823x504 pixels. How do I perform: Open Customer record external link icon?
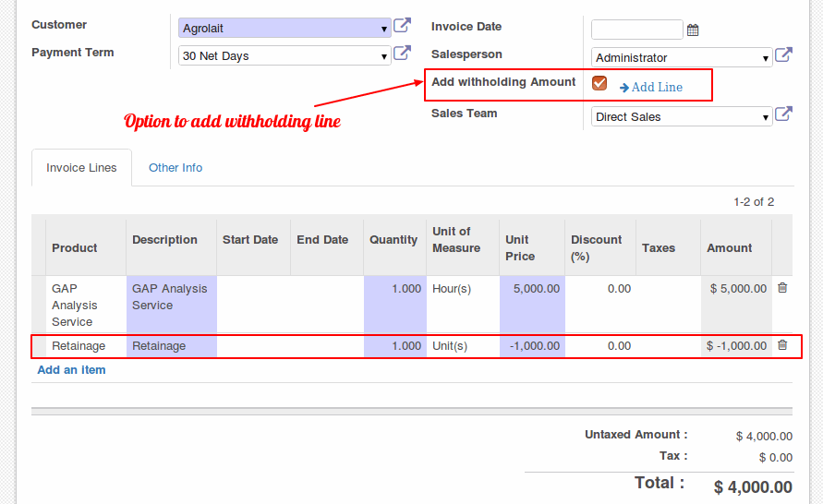click(x=402, y=25)
